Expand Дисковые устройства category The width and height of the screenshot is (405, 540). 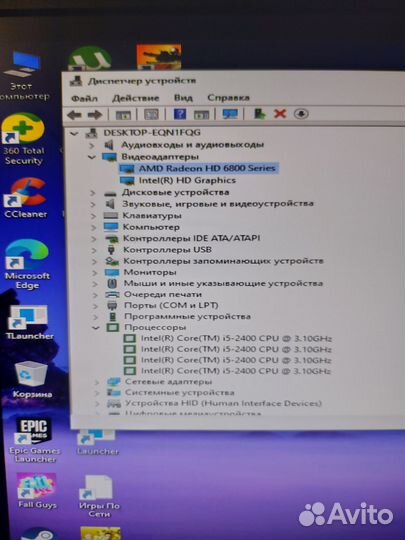click(93, 193)
